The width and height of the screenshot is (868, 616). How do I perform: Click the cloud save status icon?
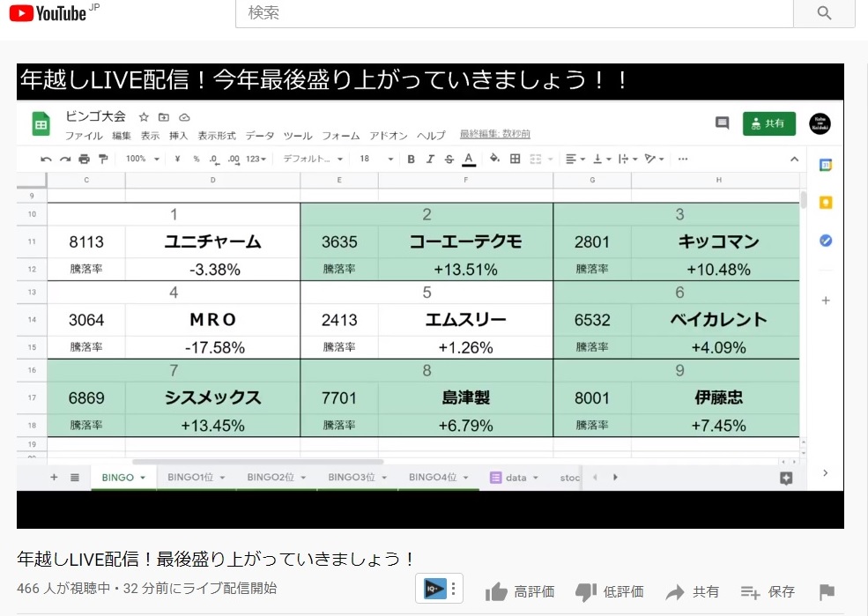pos(184,117)
